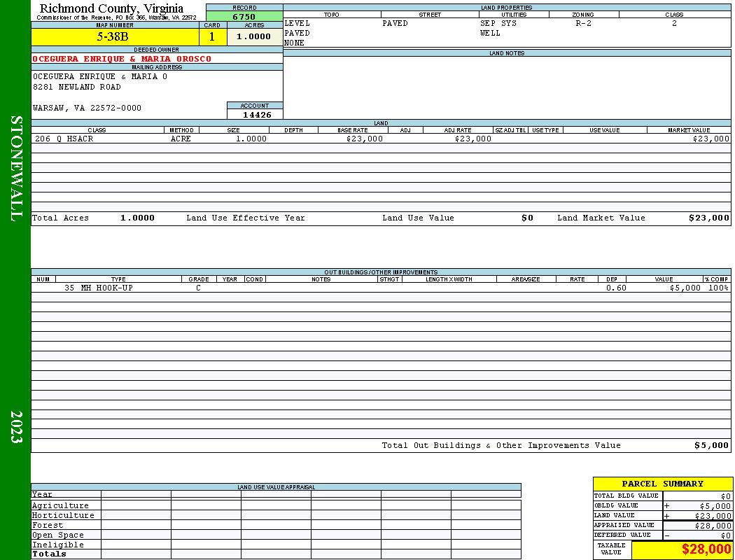Click the Open Space row label

pos(57,535)
